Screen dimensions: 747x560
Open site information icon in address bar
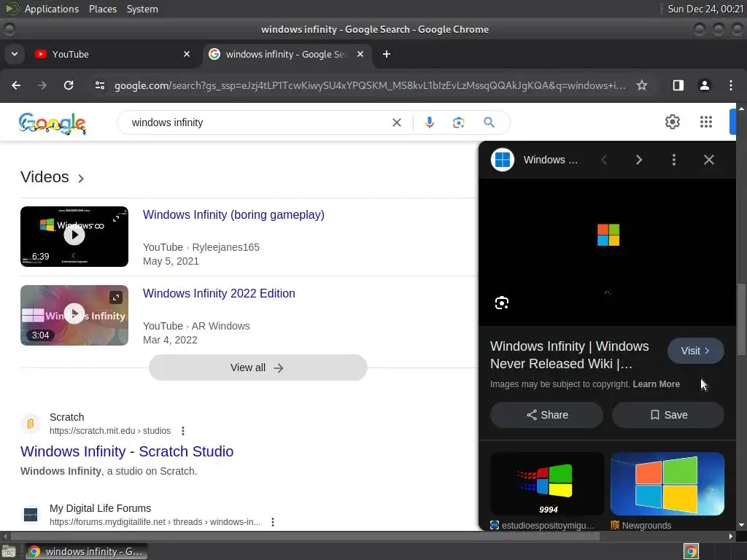point(99,85)
